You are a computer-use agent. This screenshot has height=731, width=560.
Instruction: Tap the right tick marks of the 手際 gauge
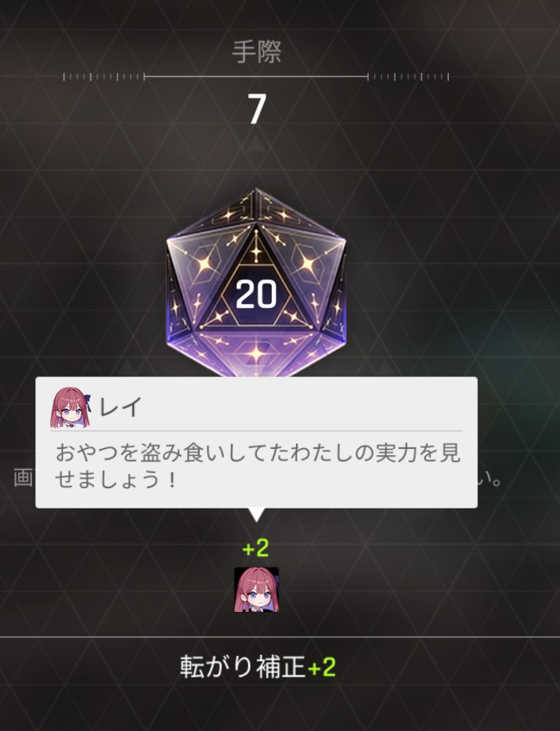tap(408, 77)
